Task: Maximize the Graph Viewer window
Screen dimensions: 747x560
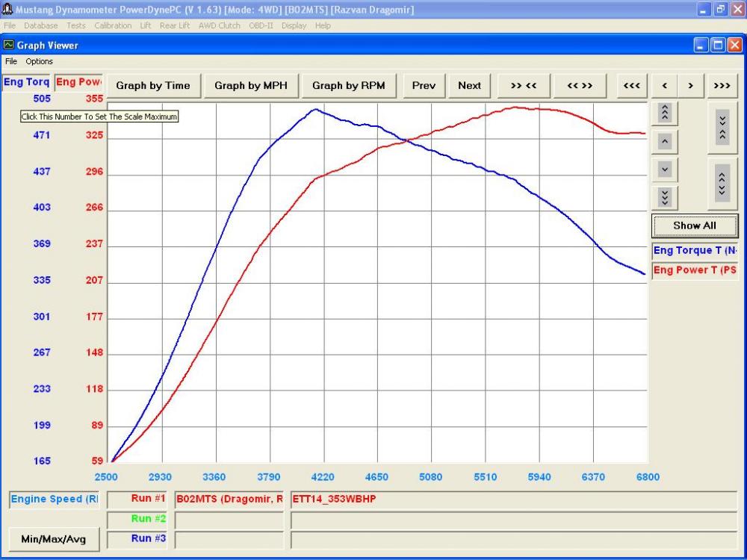Action: click(718, 46)
